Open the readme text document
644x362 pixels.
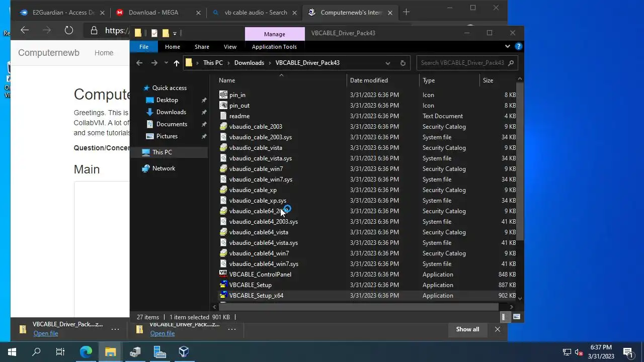(x=239, y=116)
